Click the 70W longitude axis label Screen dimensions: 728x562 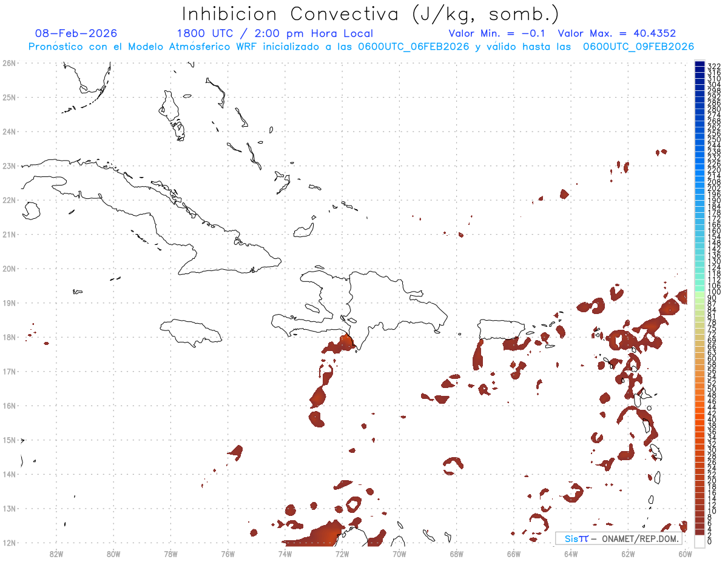[x=399, y=554]
